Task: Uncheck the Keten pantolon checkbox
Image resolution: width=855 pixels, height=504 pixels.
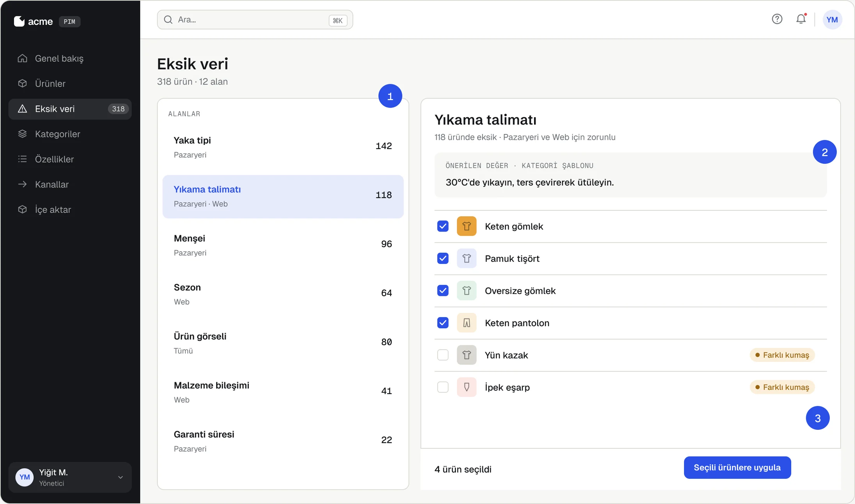Action: tap(443, 323)
